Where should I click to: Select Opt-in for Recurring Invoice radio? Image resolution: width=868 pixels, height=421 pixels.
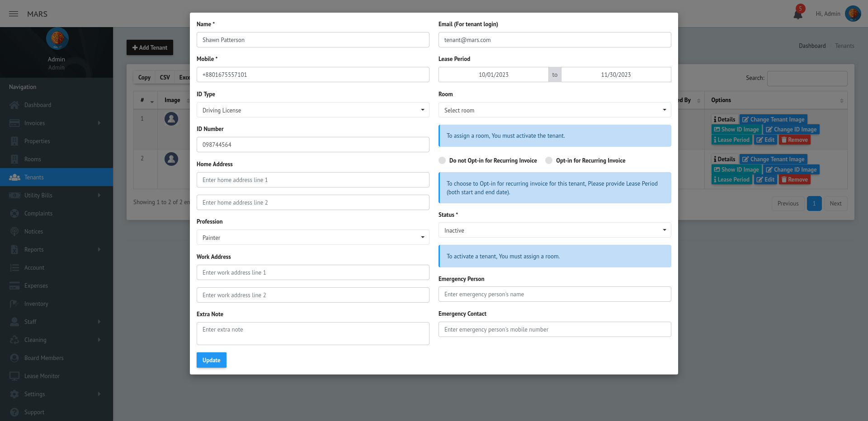549,160
